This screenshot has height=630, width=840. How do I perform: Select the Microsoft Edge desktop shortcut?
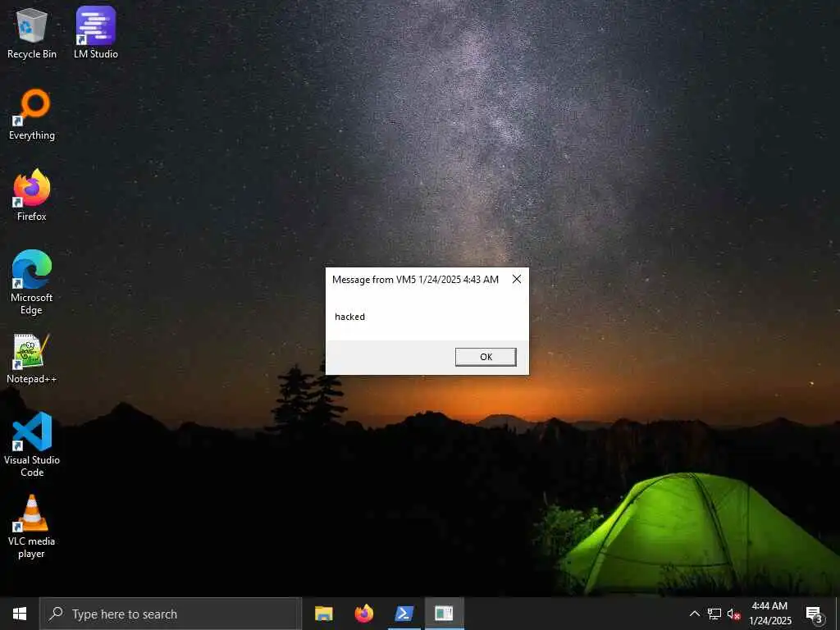pos(32,282)
